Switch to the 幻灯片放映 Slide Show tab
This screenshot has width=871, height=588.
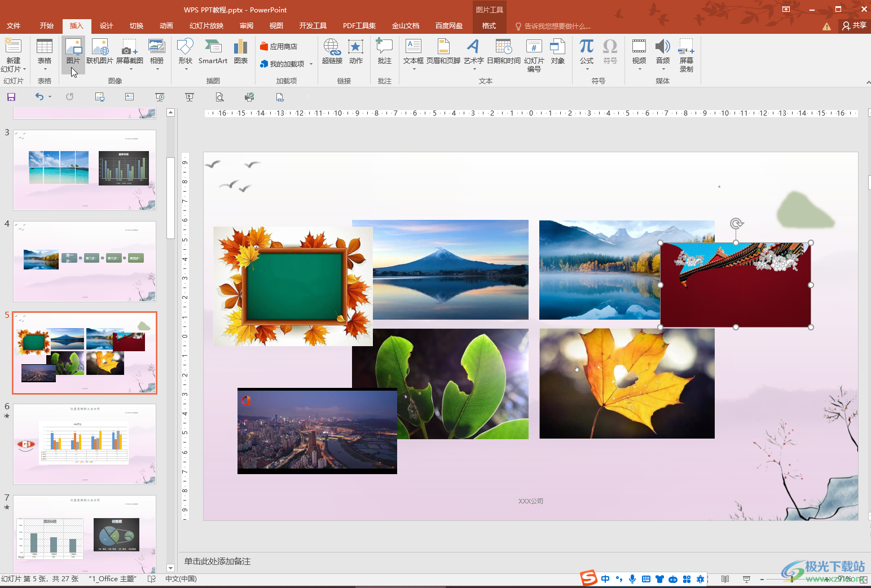point(206,26)
